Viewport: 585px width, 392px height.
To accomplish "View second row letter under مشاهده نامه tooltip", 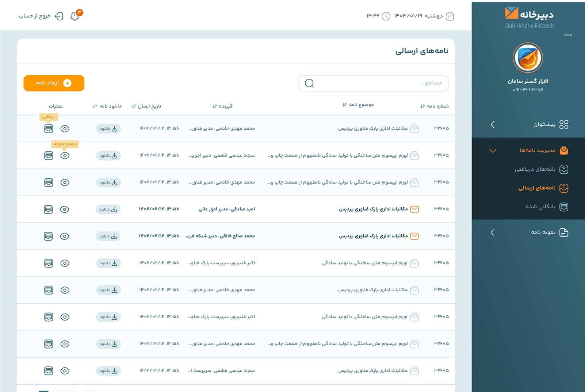I will tap(65, 155).
